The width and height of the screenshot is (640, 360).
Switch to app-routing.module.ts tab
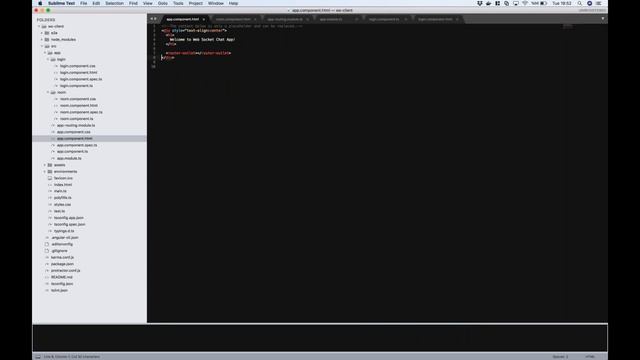[285, 19]
